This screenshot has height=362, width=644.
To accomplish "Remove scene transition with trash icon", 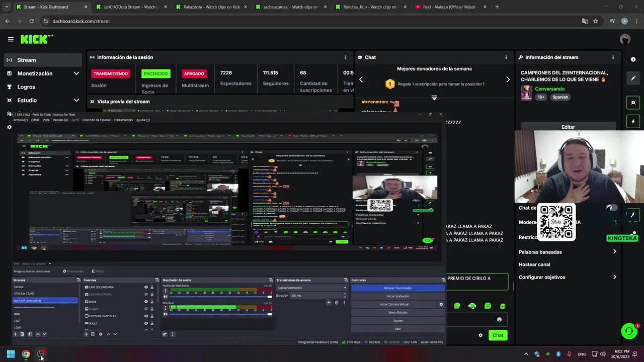I will click(x=337, y=302).
